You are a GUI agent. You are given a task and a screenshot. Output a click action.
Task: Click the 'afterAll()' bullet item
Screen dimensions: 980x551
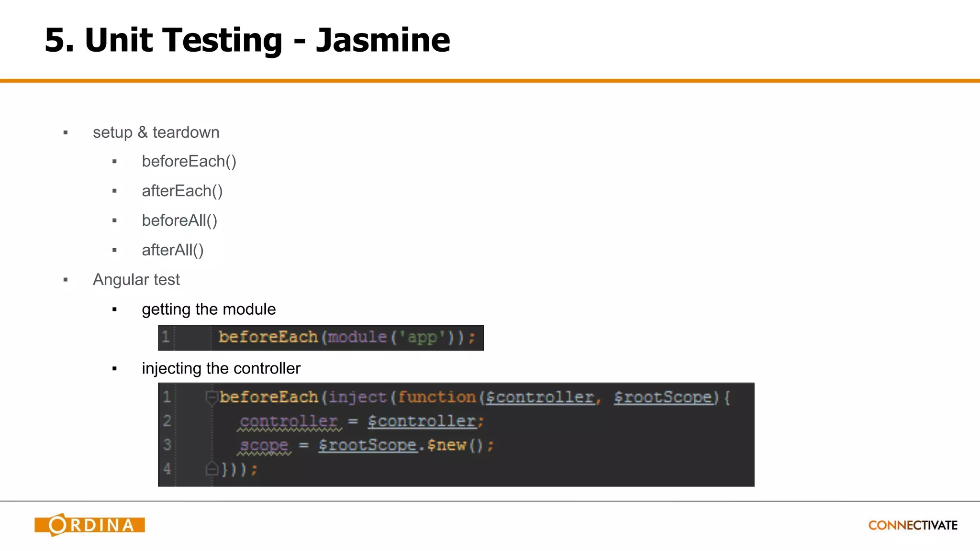(173, 250)
